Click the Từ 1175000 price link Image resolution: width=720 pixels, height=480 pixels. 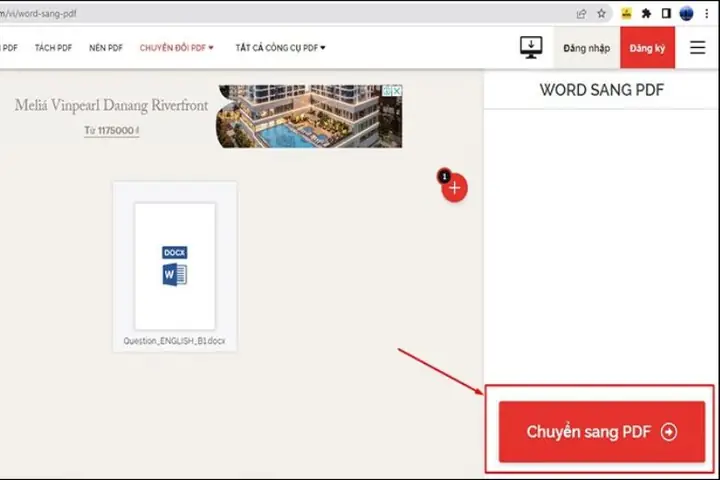point(112,130)
